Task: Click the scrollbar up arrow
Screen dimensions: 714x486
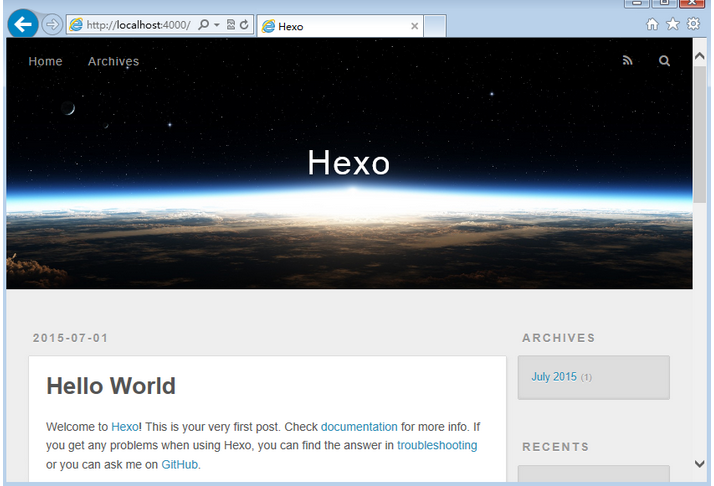Action: click(700, 56)
